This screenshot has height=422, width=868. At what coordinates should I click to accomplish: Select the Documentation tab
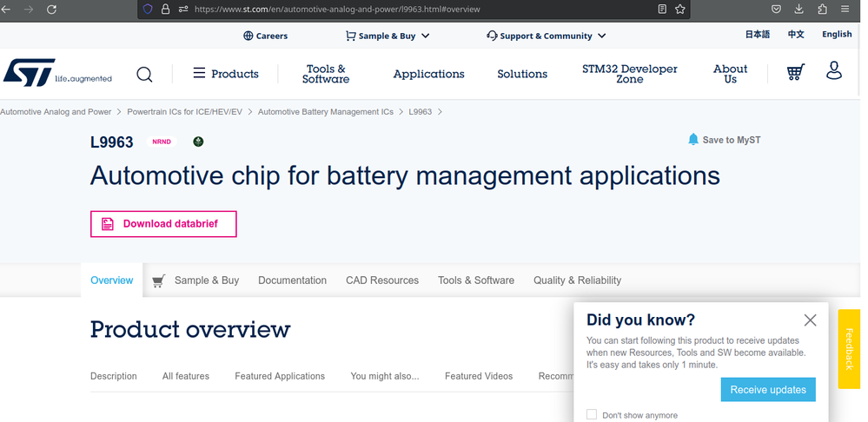(x=292, y=280)
